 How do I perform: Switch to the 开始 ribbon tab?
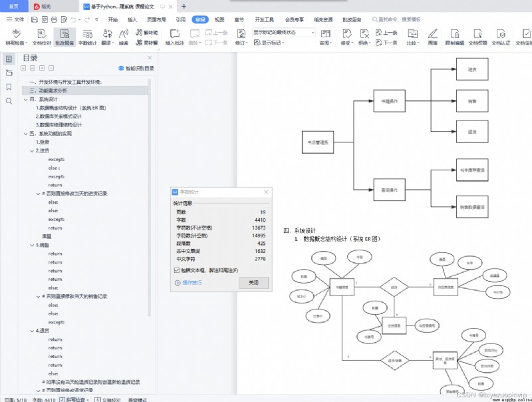click(x=113, y=20)
